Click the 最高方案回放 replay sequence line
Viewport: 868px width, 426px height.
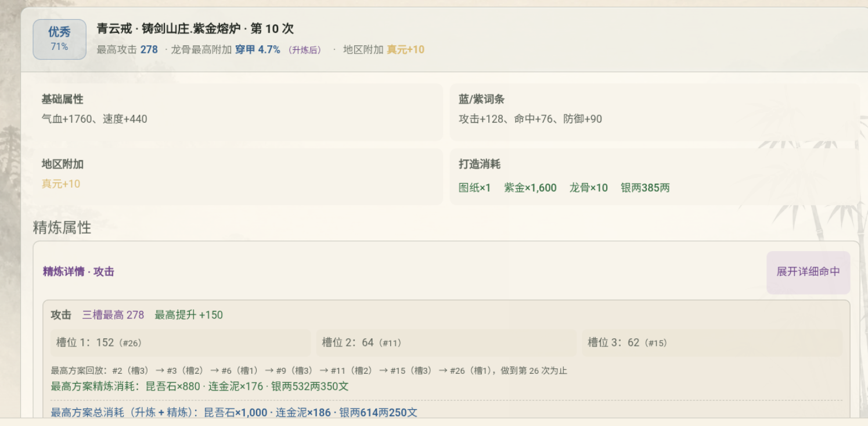click(x=309, y=371)
